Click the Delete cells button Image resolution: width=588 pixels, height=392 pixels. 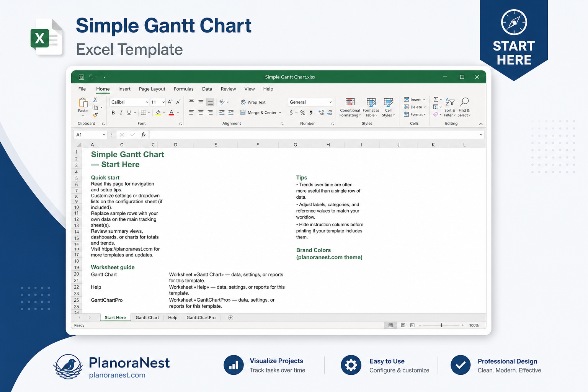coord(415,107)
